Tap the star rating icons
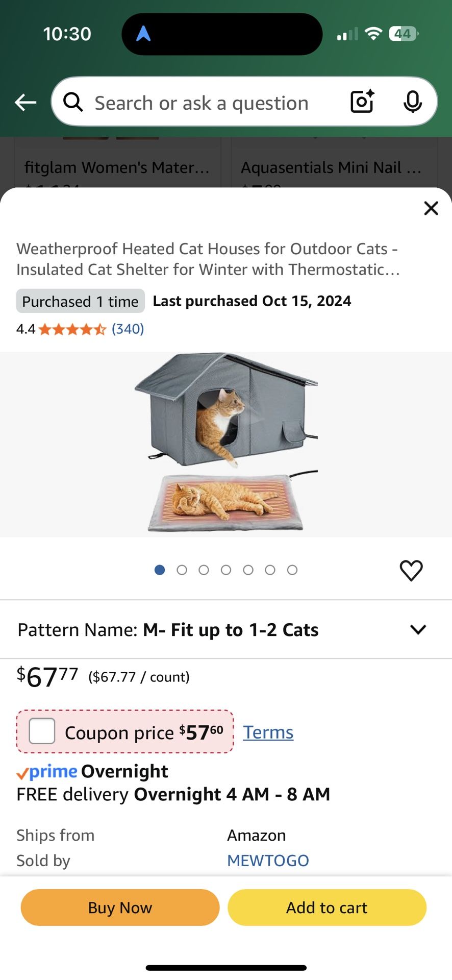Image resolution: width=452 pixels, height=980 pixels. click(x=72, y=329)
